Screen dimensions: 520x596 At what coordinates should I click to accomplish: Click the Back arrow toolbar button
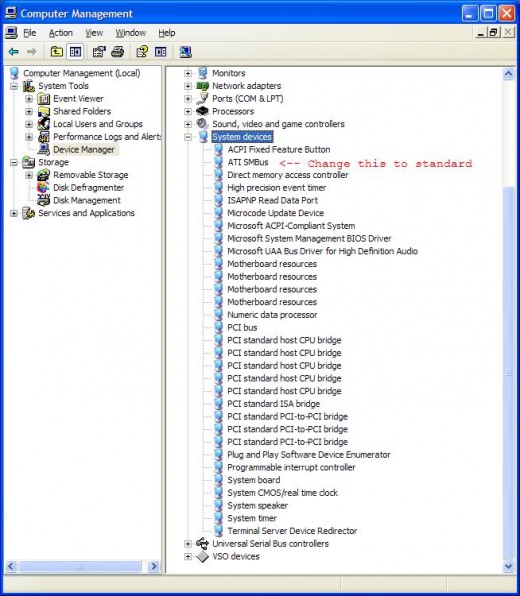pos(14,51)
